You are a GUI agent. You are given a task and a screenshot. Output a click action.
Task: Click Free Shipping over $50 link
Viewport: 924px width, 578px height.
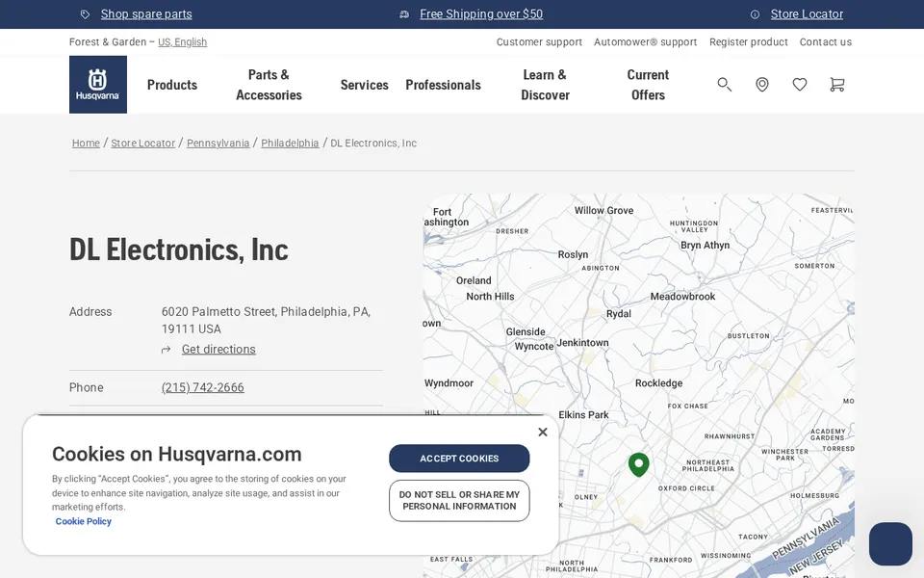(x=481, y=14)
